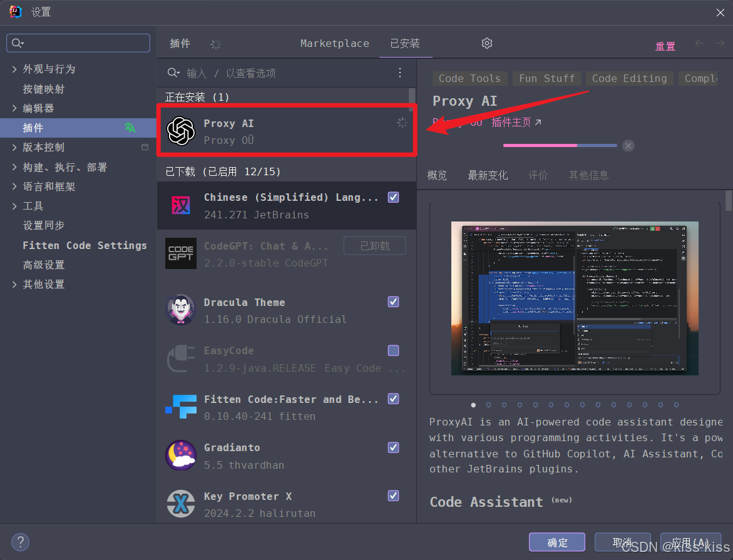Click the EasyCode plug icon
733x560 pixels.
pos(181,359)
